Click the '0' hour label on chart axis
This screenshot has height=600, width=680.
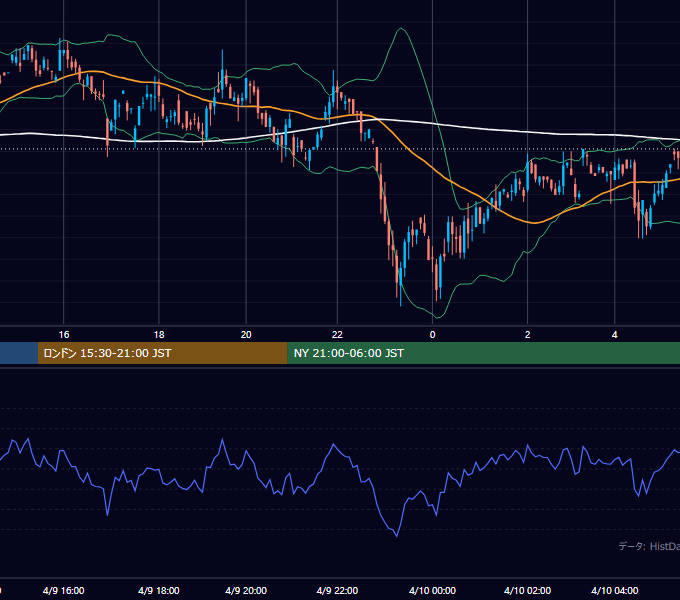coord(432,334)
